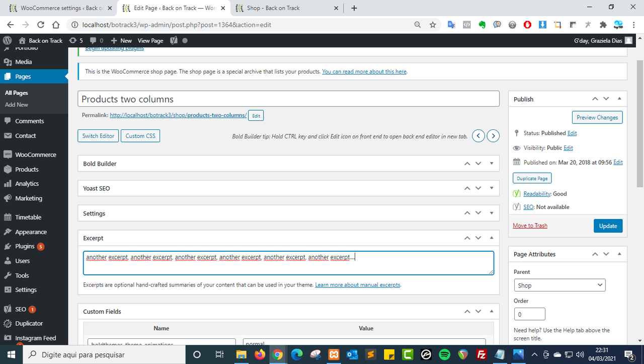This screenshot has height=364, width=644.
Task: Click the Yoast icon in admin bar
Action: click(174, 40)
